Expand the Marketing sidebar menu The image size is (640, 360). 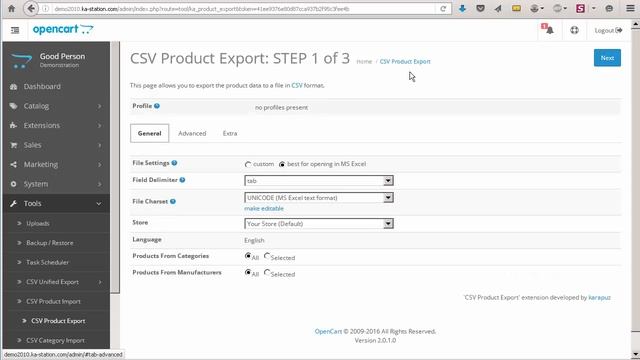56,164
